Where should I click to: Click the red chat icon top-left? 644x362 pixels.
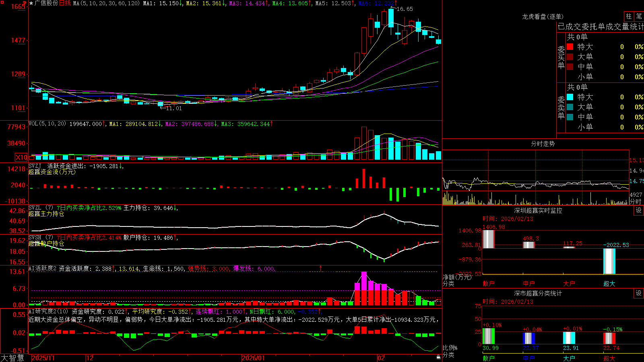pos(3,2)
